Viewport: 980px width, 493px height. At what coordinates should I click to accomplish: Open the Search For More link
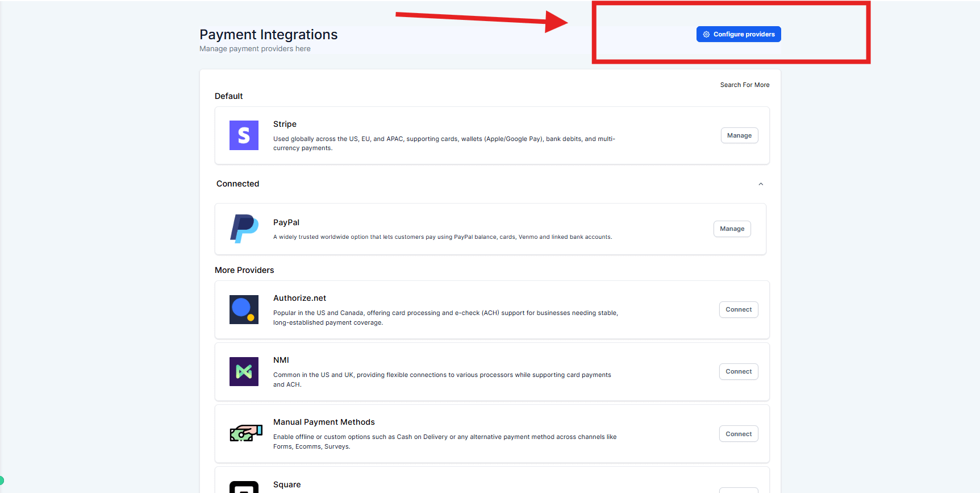click(745, 85)
